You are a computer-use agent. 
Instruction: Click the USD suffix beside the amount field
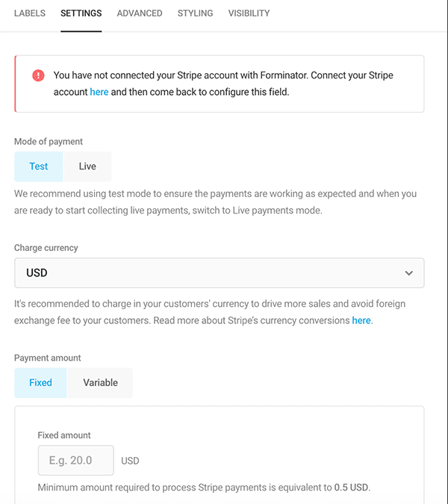130,461
